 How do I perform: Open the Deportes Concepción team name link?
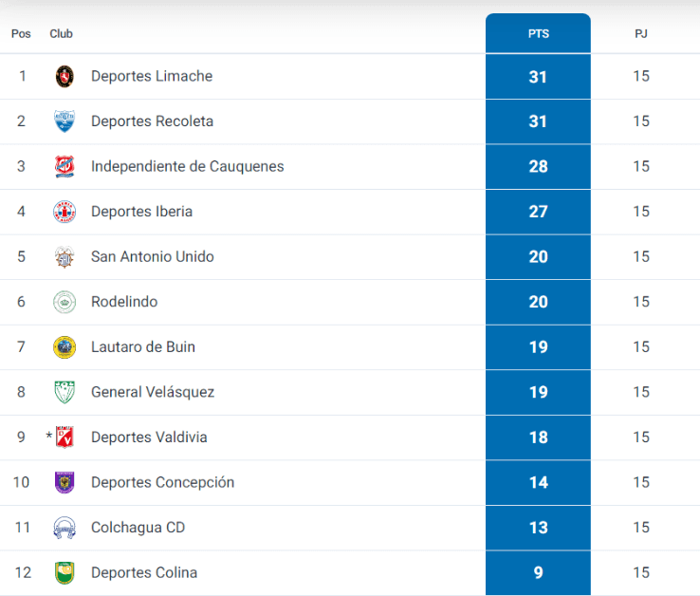coord(162,482)
